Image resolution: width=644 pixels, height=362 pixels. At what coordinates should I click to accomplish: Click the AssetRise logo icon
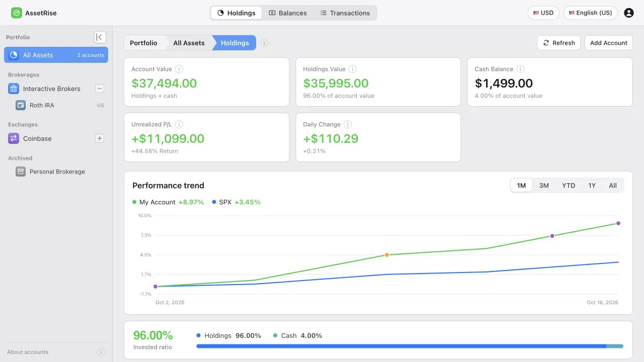[17, 13]
